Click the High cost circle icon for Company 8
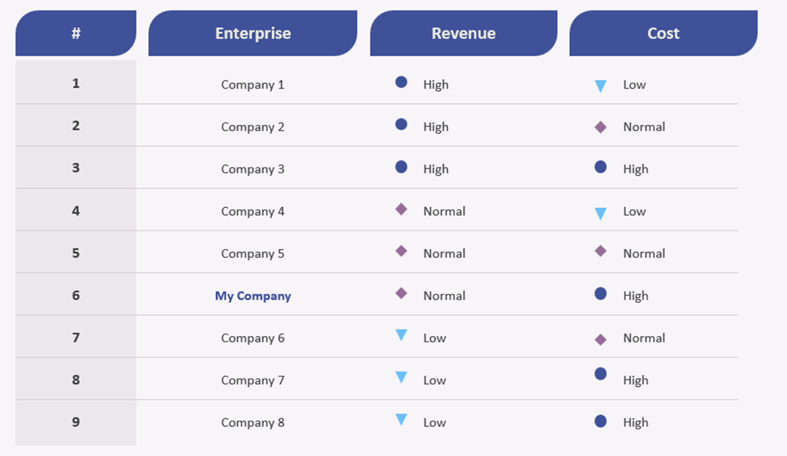787x456 pixels. (600, 422)
